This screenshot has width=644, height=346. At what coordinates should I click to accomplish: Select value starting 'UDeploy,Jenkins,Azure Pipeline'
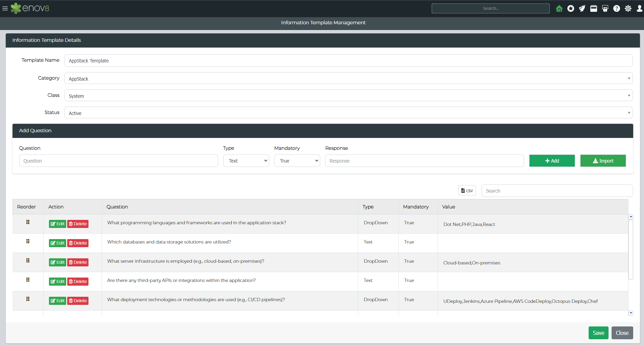click(x=520, y=301)
